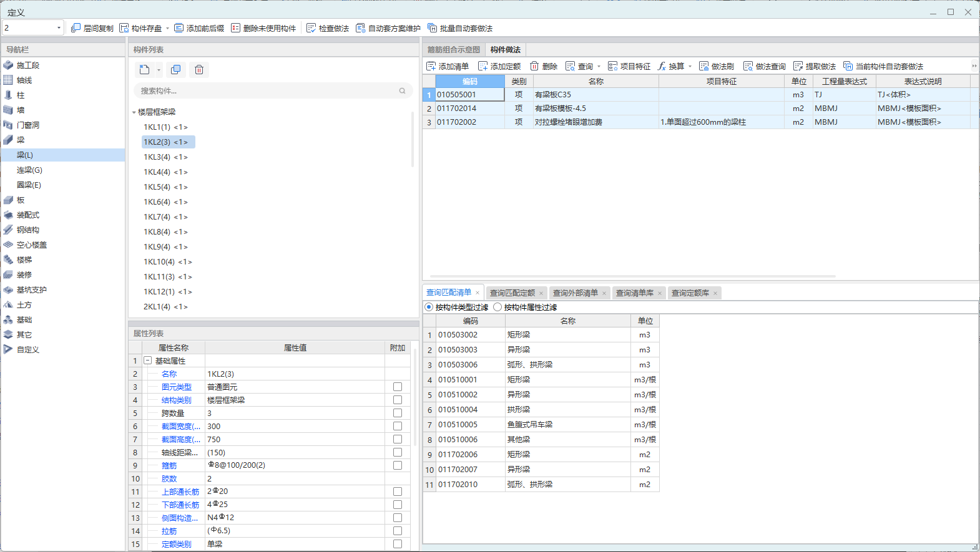Screen dimensions: 980x552
Task: Click the 添加前后缀 toolbar item
Action: tap(199, 28)
